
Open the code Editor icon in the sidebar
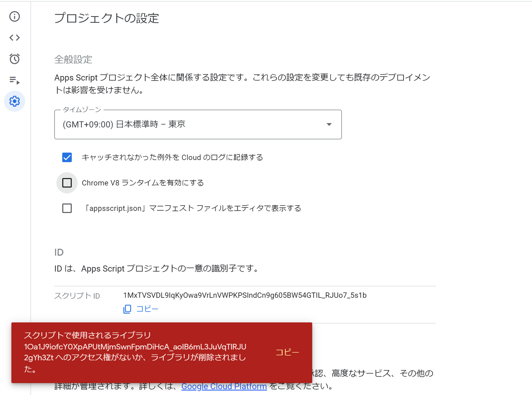point(15,38)
